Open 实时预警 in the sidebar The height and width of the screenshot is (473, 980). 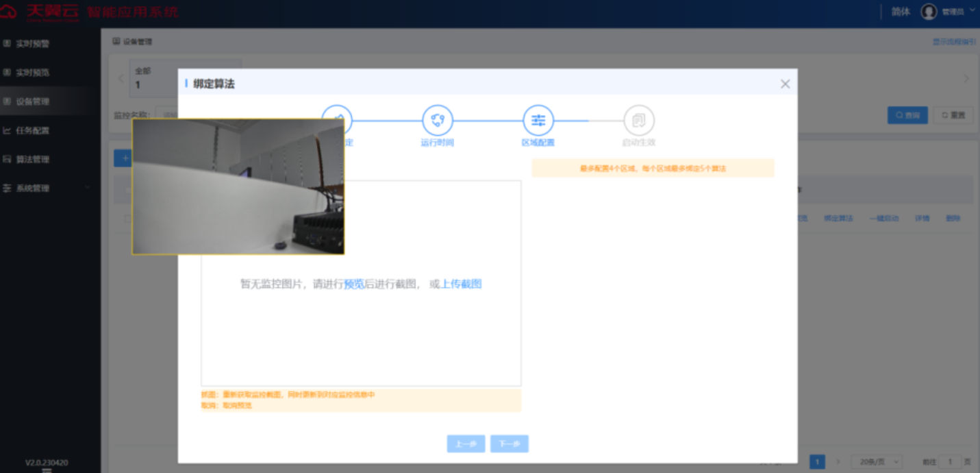click(32, 44)
